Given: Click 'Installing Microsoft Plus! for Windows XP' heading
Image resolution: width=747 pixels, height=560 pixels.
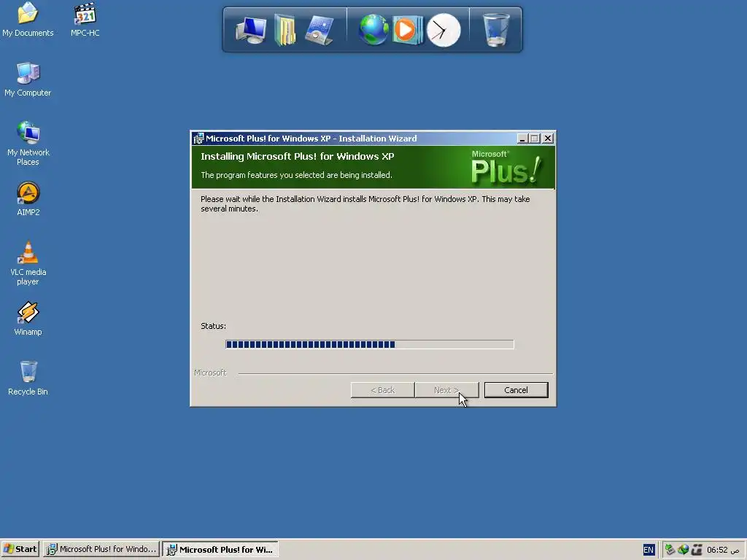Looking at the screenshot, I should point(298,156).
